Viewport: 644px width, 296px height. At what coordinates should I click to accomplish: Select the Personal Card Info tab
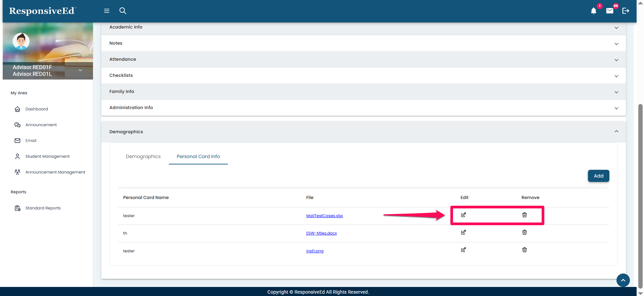coord(198,156)
